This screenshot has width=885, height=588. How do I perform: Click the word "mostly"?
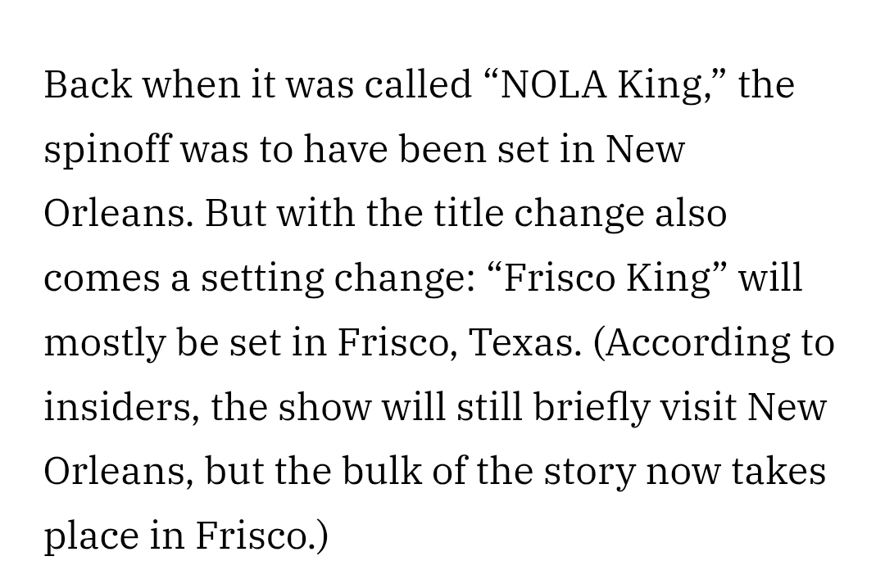coord(104,343)
